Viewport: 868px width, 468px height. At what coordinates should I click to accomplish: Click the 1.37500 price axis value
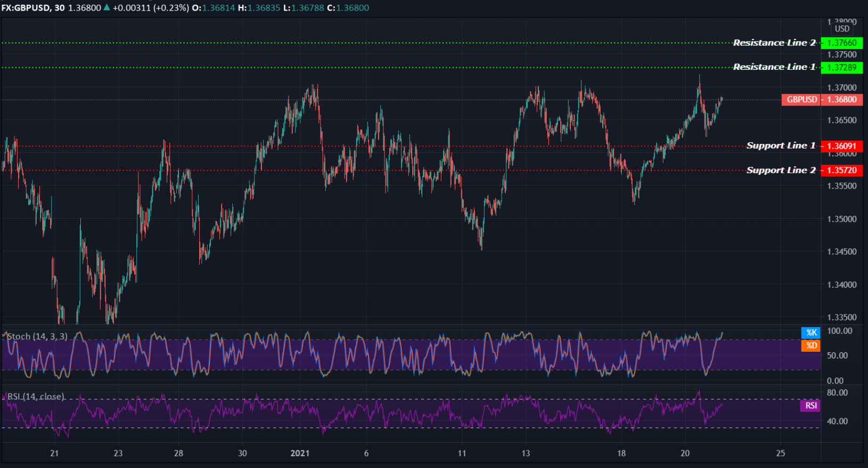click(842, 54)
